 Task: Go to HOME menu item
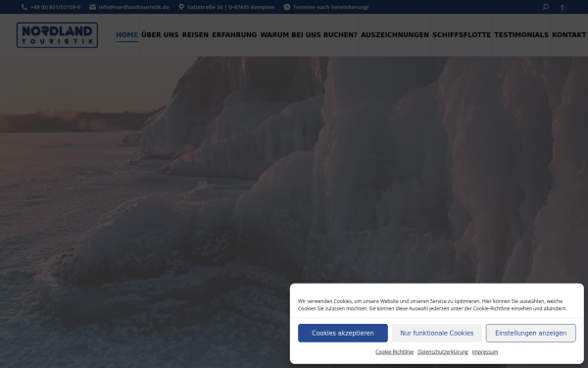click(126, 35)
